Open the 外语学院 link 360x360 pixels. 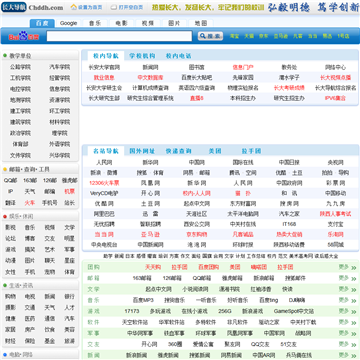tap(60, 144)
